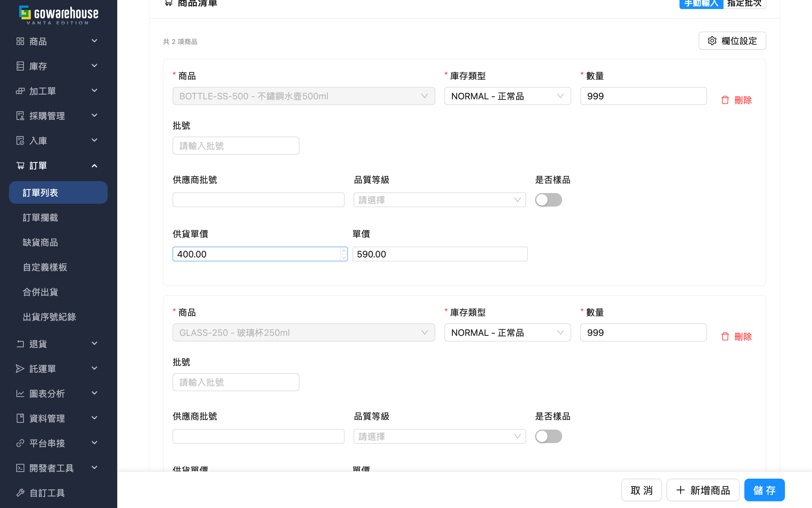Click the 圖表分析 chart icon
The width and height of the screenshot is (812, 508).
click(x=20, y=393)
